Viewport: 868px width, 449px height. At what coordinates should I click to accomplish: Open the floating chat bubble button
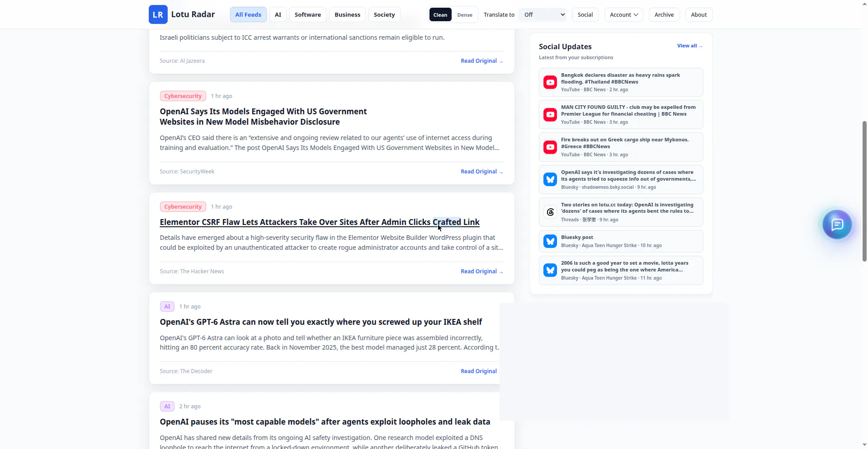pyautogui.click(x=837, y=224)
